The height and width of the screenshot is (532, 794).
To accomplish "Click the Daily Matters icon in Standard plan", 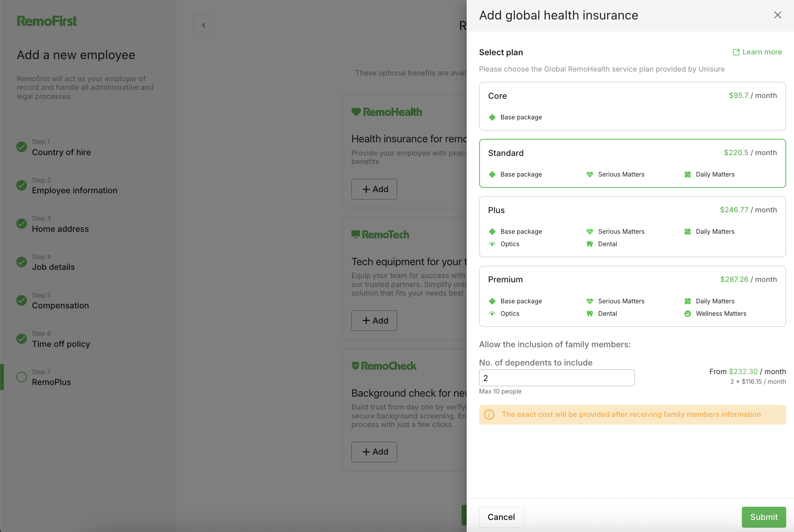I will tap(687, 174).
